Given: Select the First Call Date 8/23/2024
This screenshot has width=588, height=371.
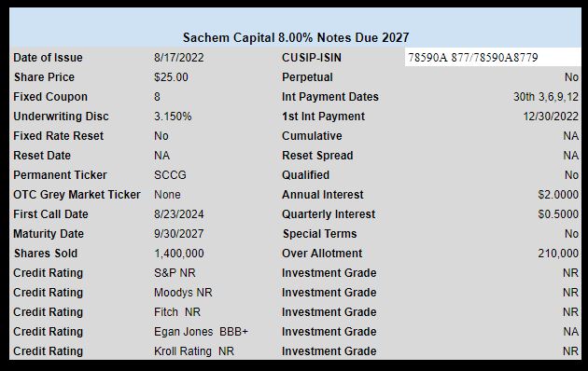Looking at the screenshot, I should click(179, 214).
